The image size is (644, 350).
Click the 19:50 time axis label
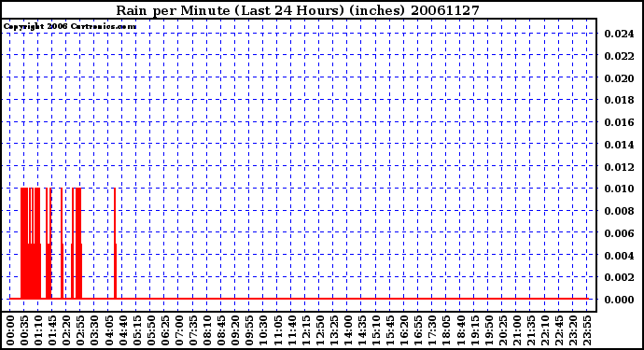(488, 330)
